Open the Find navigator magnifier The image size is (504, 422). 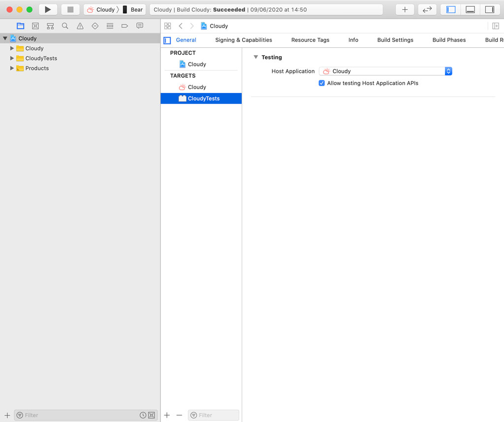pos(65,26)
